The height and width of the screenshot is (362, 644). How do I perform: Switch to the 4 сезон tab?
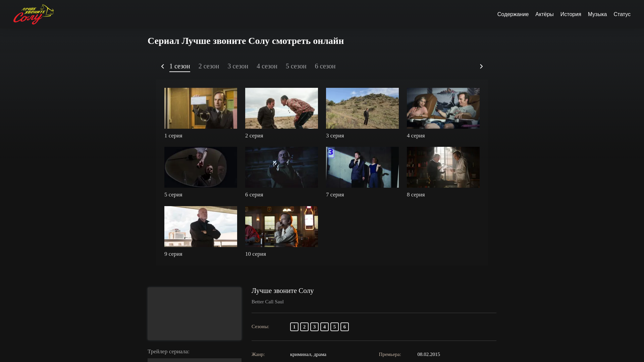click(x=267, y=66)
